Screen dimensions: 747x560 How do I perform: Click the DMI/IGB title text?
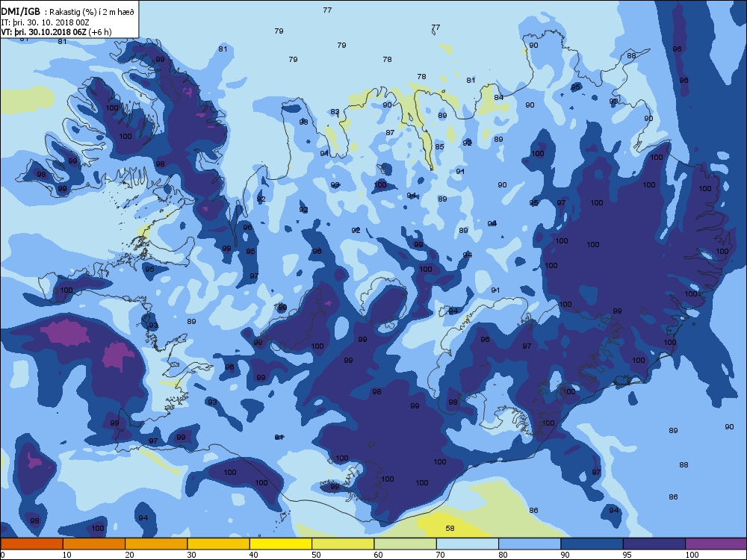coord(20,12)
